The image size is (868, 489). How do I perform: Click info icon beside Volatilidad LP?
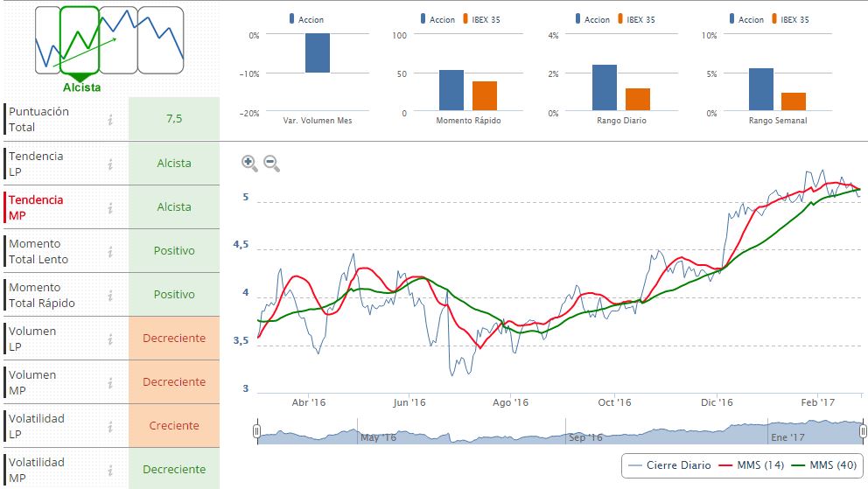[110, 426]
